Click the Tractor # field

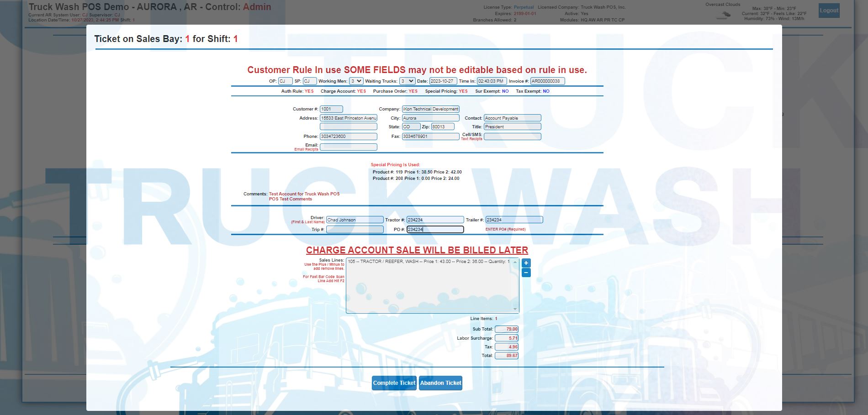(435, 220)
